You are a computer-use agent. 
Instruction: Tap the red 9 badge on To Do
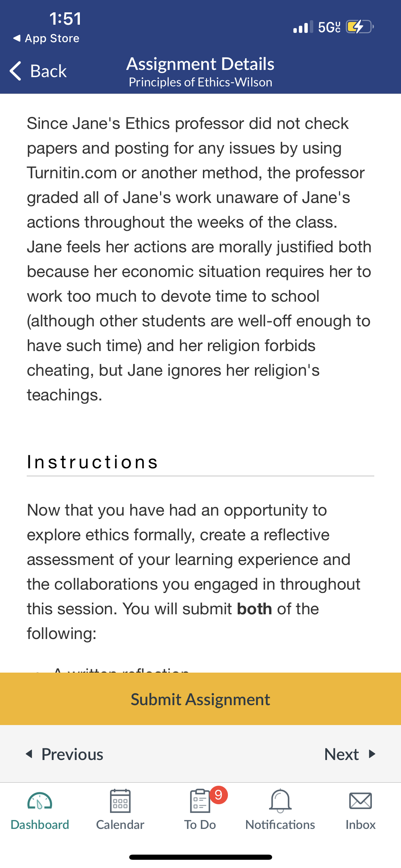tap(219, 795)
